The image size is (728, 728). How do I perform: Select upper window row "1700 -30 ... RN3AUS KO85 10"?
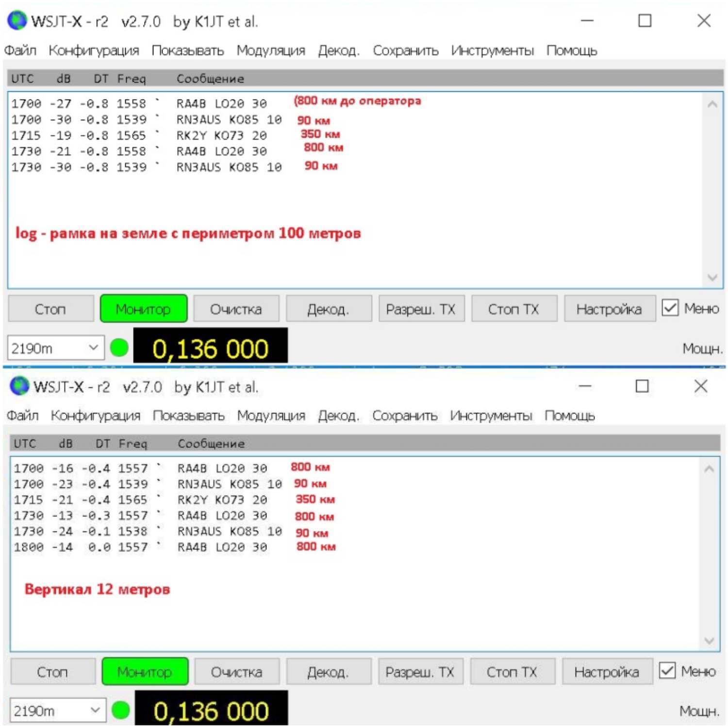click(147, 119)
